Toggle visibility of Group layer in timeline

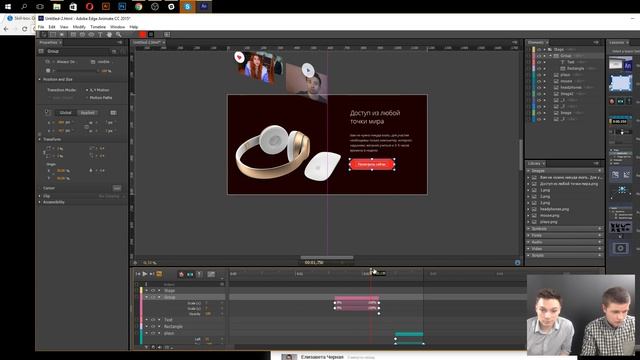(x=153, y=297)
